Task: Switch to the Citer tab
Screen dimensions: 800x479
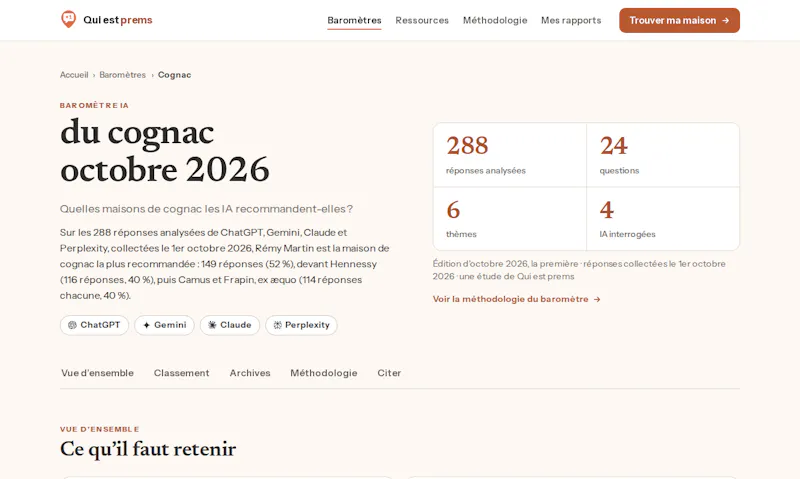Action: 389,373
